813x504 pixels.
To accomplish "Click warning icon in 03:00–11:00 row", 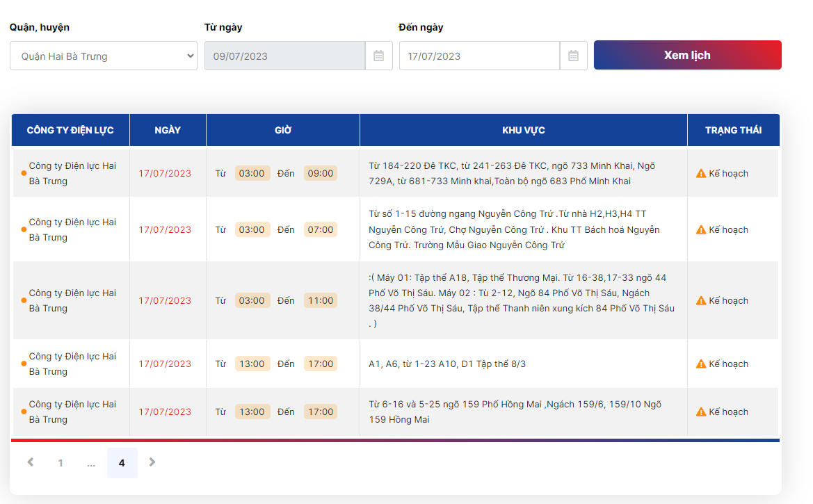I will (x=701, y=301).
